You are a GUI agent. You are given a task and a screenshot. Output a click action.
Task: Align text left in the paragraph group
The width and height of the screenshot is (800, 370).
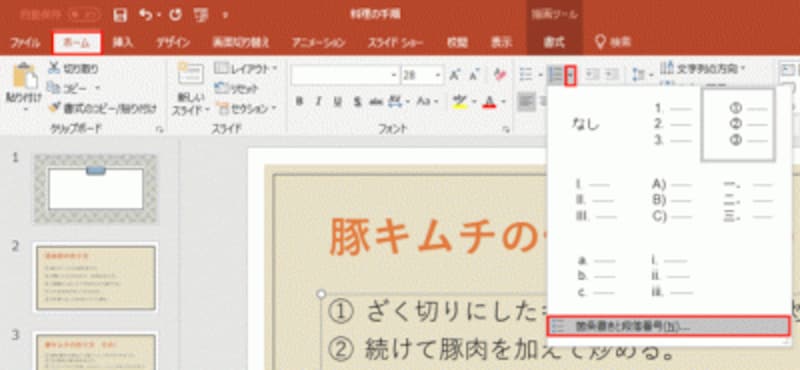coord(526,102)
